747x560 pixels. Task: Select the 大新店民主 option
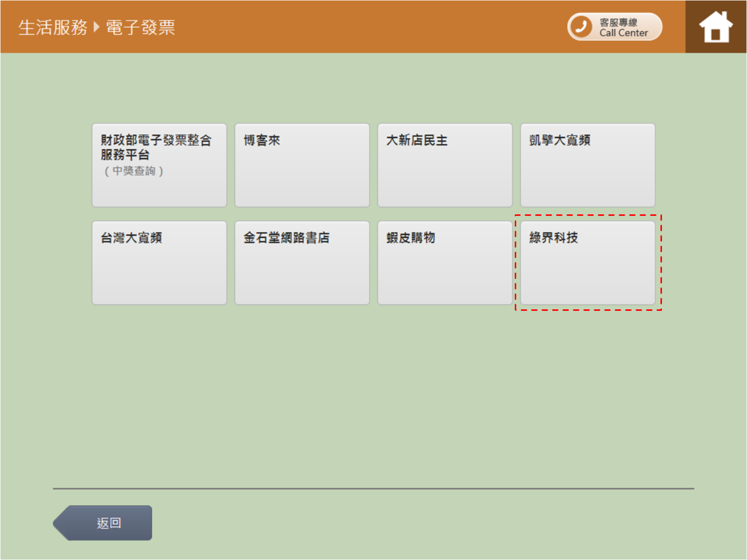445,165
